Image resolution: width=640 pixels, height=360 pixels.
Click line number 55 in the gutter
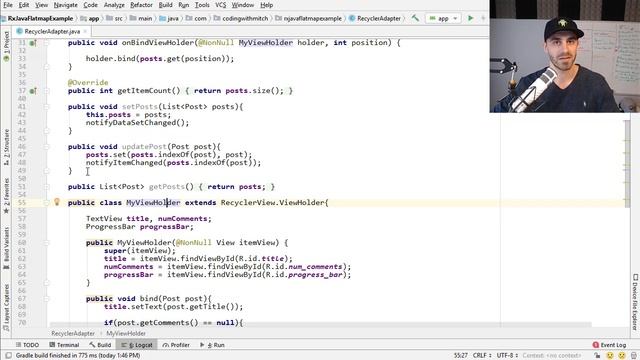[22, 202]
